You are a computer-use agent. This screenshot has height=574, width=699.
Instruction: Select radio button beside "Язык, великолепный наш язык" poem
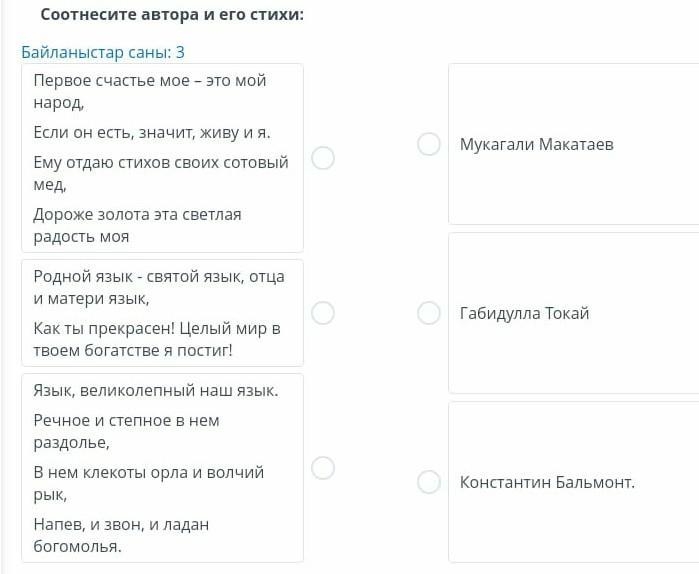[323, 468]
